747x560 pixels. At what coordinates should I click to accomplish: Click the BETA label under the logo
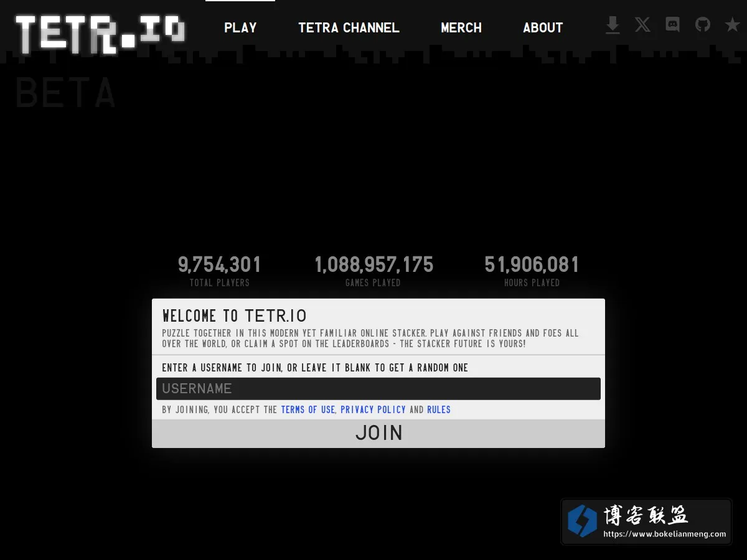[x=65, y=93]
